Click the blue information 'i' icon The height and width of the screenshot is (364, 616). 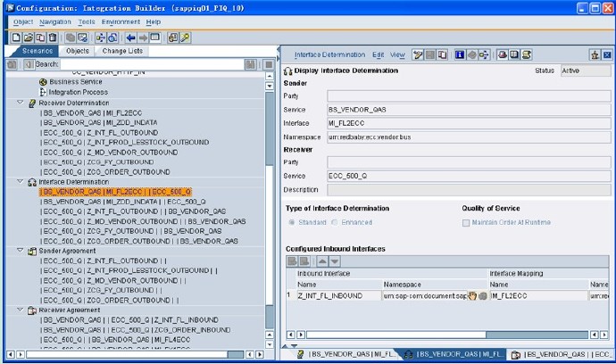click(x=460, y=55)
